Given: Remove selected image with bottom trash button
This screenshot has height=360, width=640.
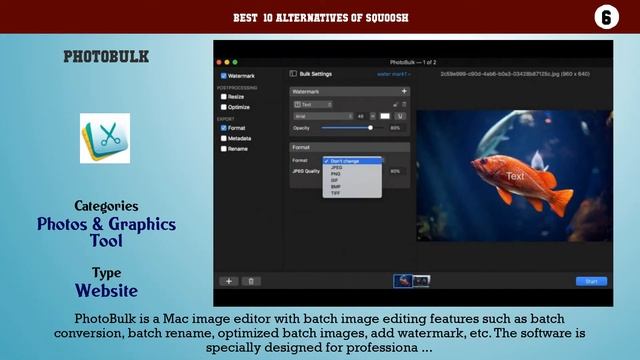Looking at the screenshot, I should (x=251, y=281).
